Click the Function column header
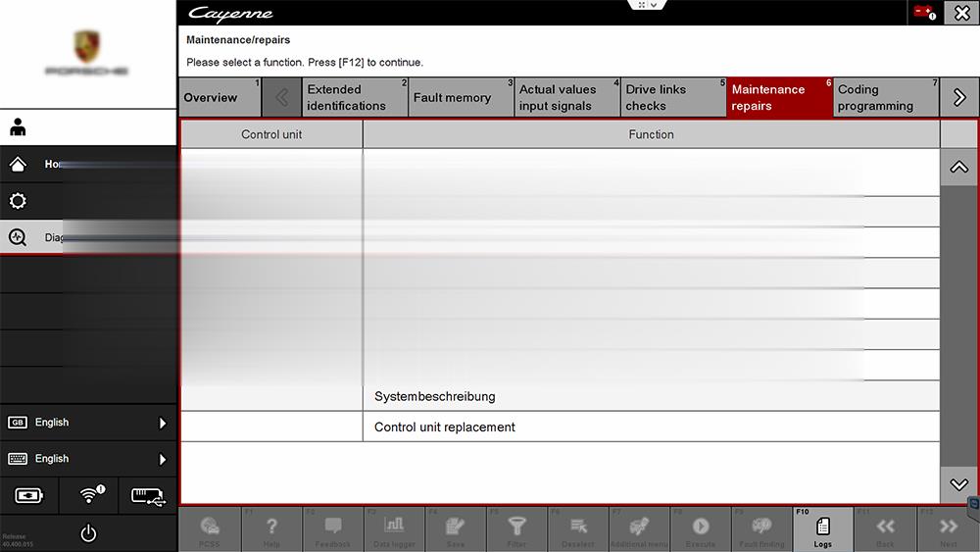Image resolution: width=980 pixels, height=552 pixels. pyautogui.click(x=652, y=134)
